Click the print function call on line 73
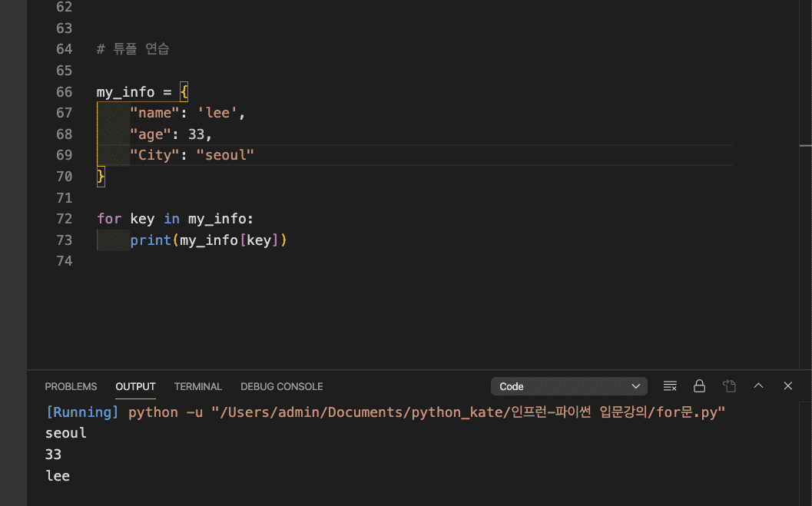This screenshot has width=812, height=506. [151, 240]
